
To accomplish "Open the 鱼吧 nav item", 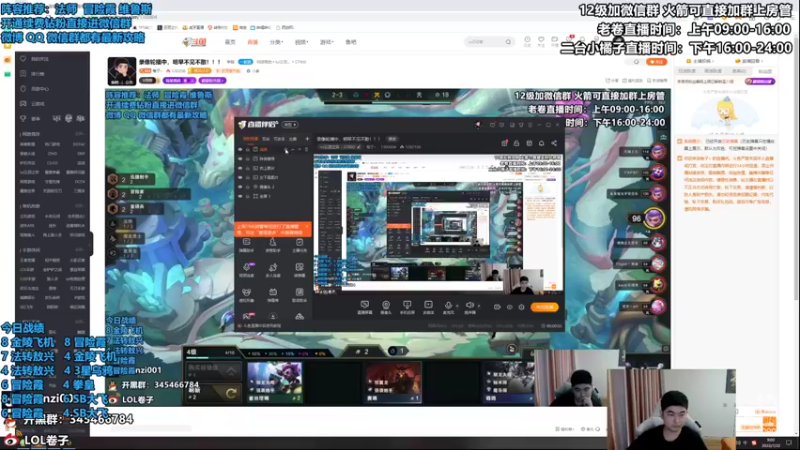I will pos(351,42).
